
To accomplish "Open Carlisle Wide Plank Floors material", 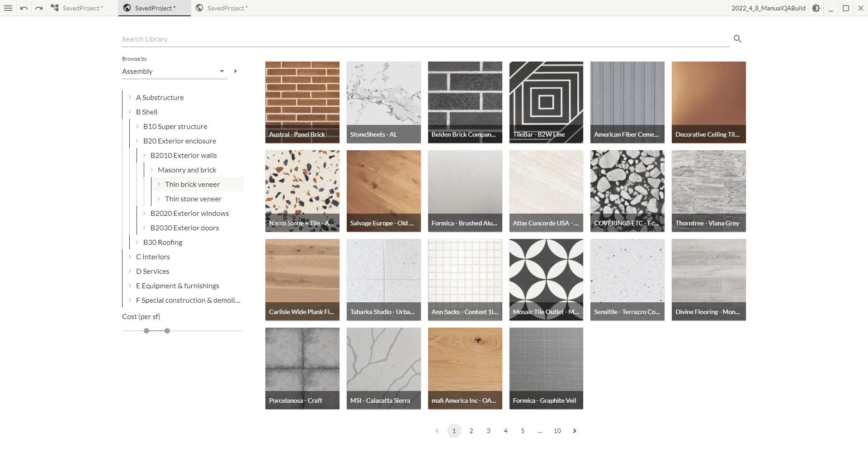I will click(x=302, y=280).
